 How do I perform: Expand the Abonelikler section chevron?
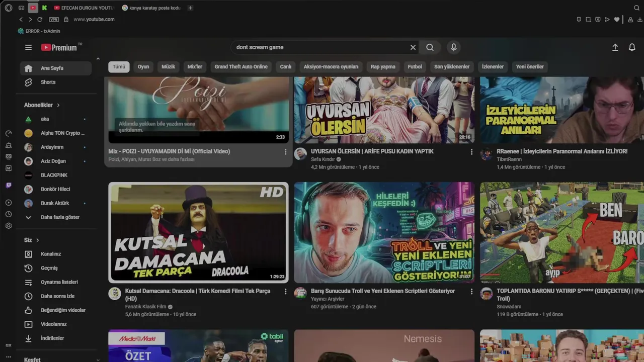pos(58,105)
